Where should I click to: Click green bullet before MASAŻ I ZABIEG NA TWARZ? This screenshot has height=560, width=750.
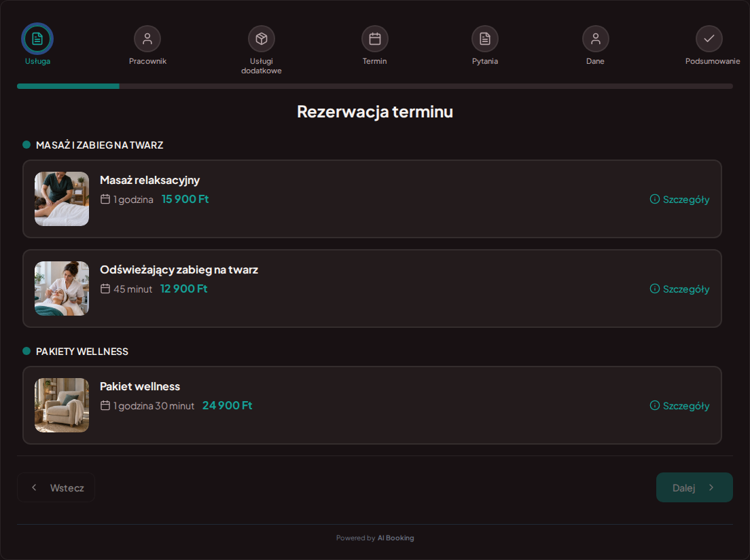click(x=26, y=145)
